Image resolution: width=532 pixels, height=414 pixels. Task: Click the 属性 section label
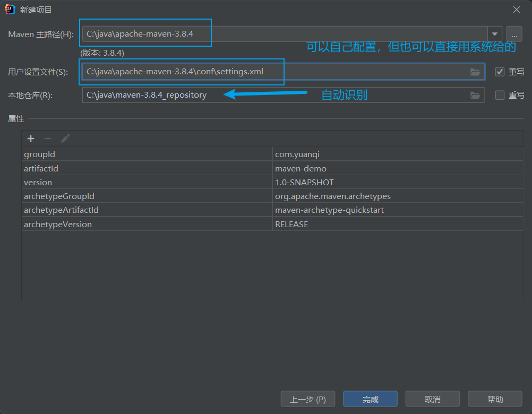pyautogui.click(x=16, y=119)
